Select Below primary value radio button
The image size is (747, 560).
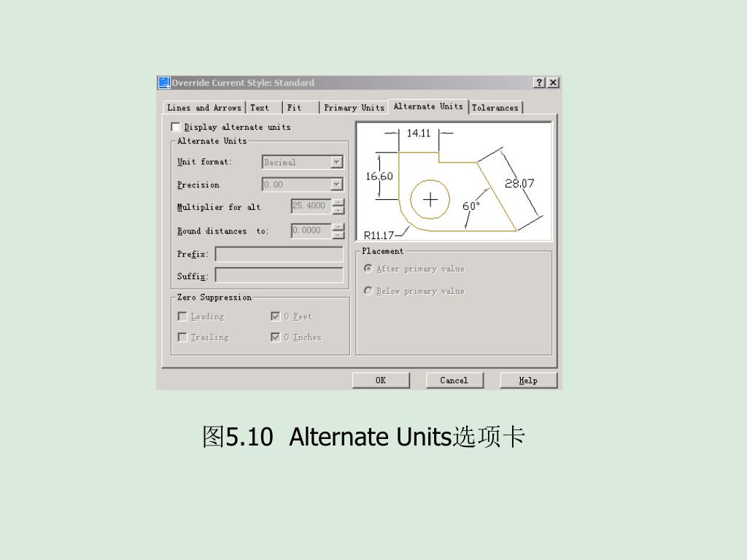(368, 290)
